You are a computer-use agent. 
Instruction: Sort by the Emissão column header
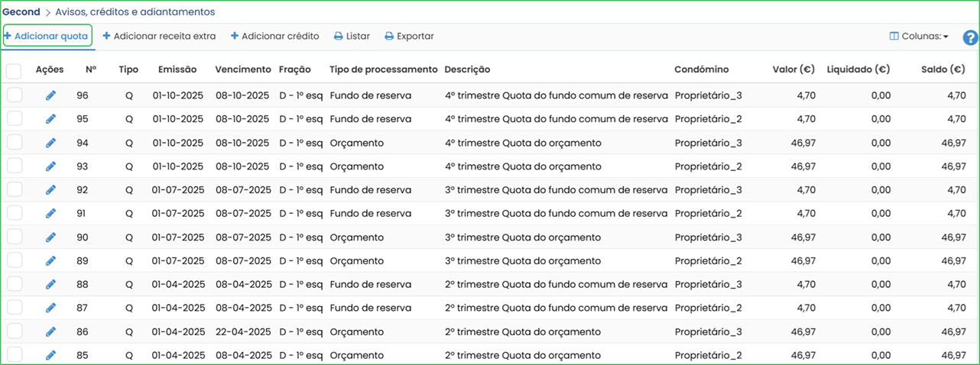tap(177, 69)
